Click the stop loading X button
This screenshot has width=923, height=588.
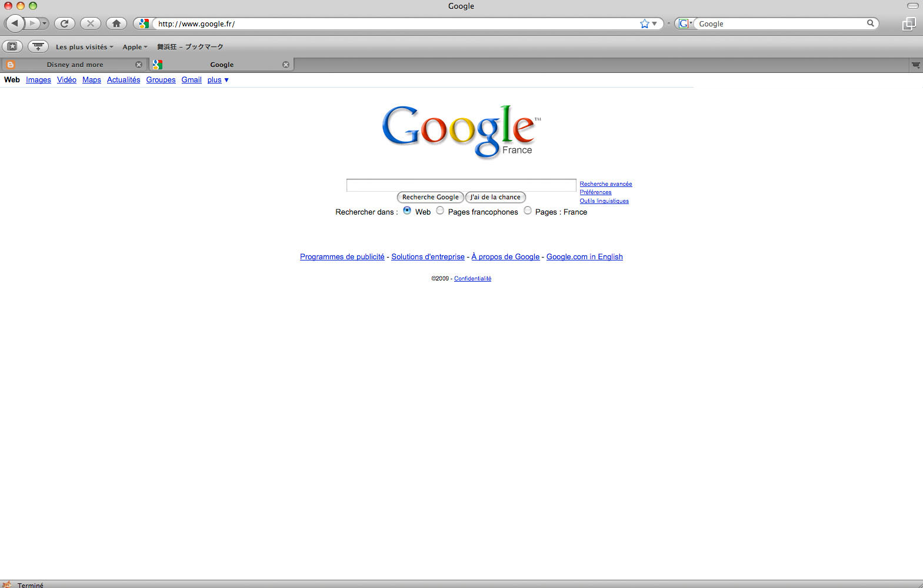tap(91, 24)
